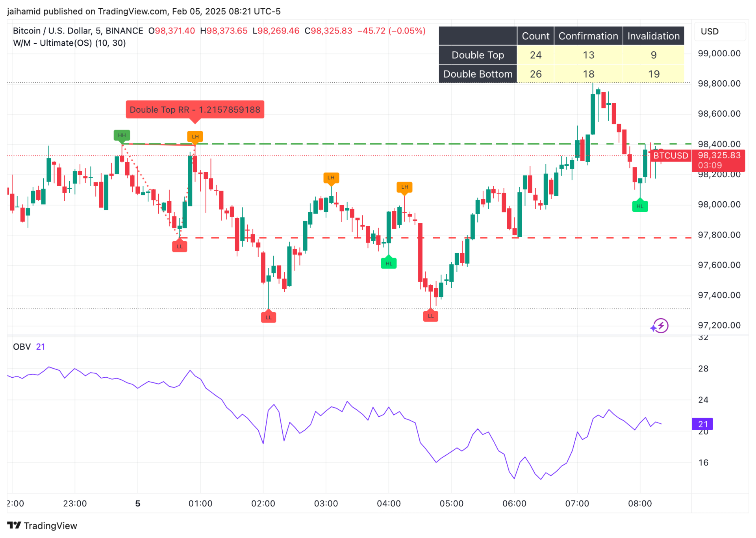Click the Confirmation column header
Image resolution: width=756 pixels, height=538 pixels.
[588, 36]
